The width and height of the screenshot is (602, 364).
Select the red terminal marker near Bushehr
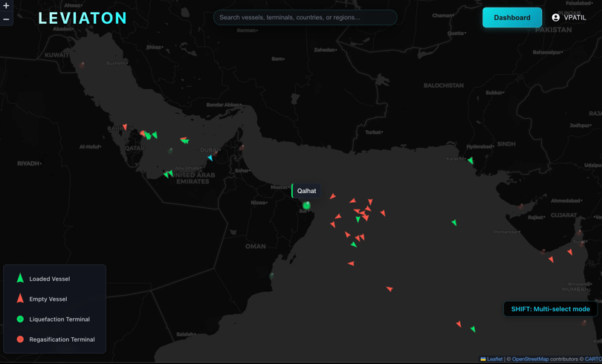(x=82, y=65)
